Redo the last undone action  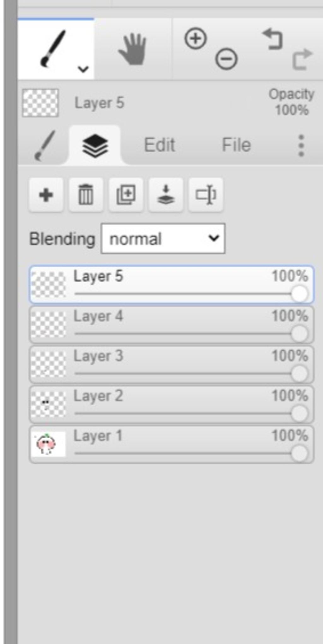(x=302, y=59)
